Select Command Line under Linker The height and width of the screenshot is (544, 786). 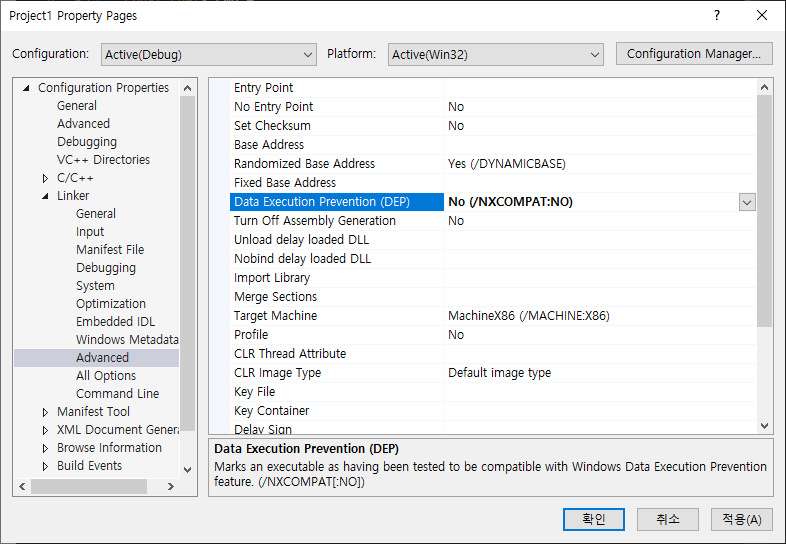117,394
